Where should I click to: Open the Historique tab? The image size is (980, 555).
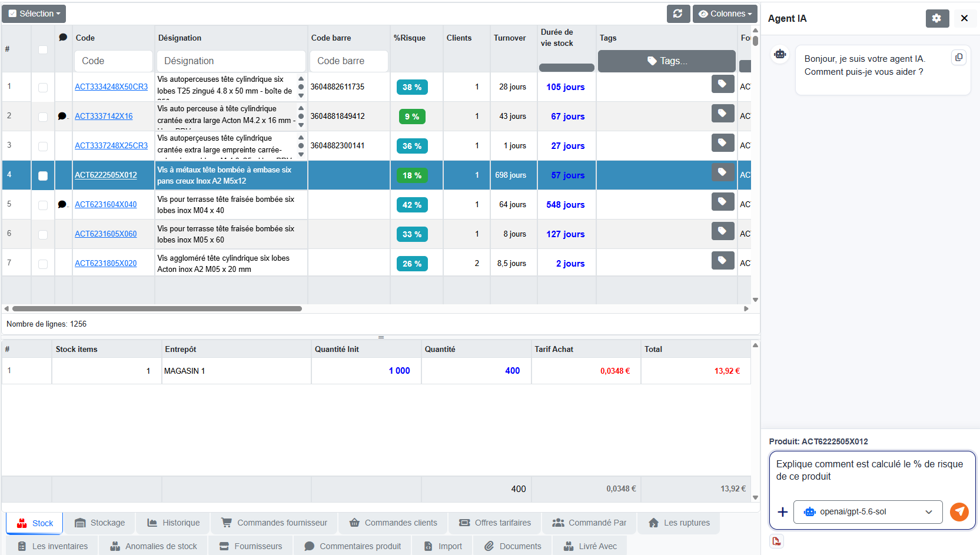pyautogui.click(x=174, y=523)
